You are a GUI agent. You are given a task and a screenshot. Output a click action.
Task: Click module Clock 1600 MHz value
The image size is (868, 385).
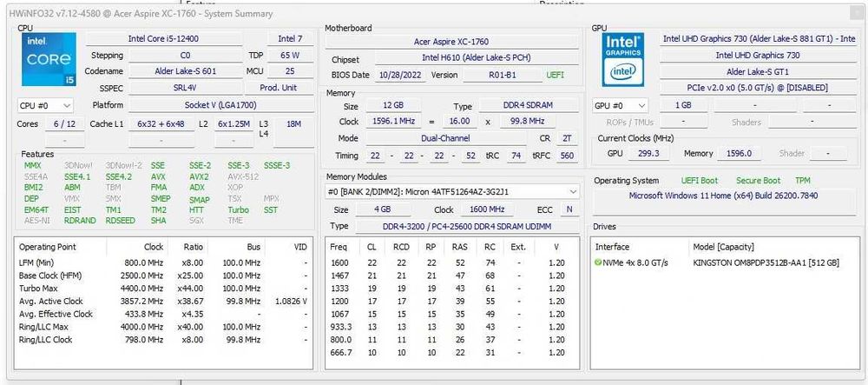coord(485,210)
